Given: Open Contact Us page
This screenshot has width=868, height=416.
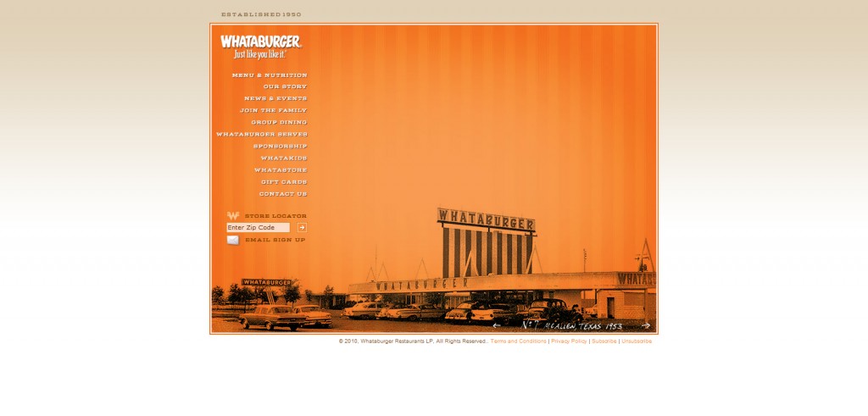Looking at the screenshot, I should [x=283, y=194].
